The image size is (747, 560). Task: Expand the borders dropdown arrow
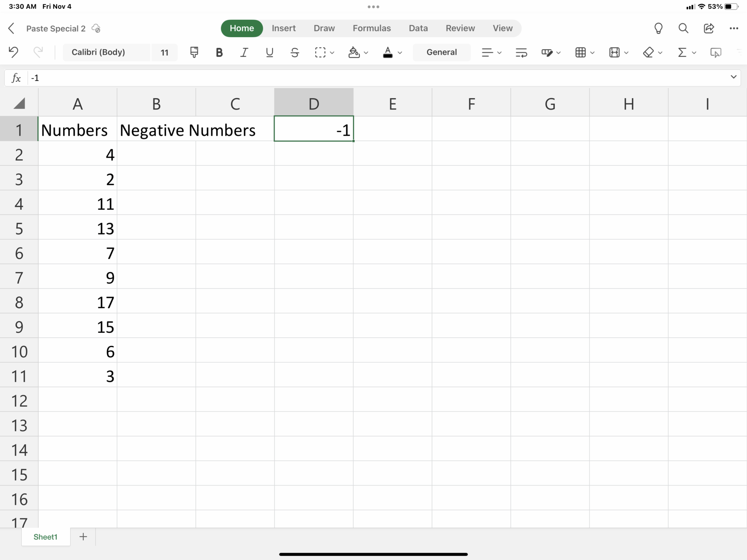point(593,52)
